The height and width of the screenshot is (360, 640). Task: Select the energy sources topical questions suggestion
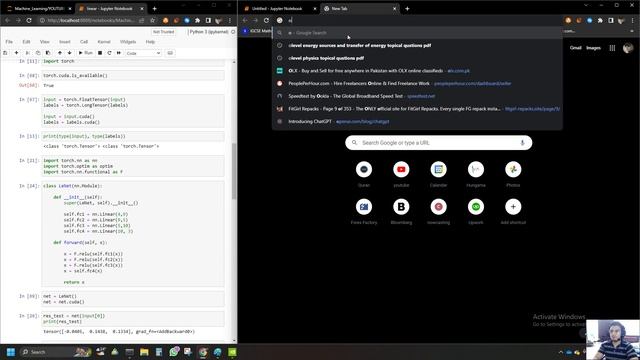417,45
